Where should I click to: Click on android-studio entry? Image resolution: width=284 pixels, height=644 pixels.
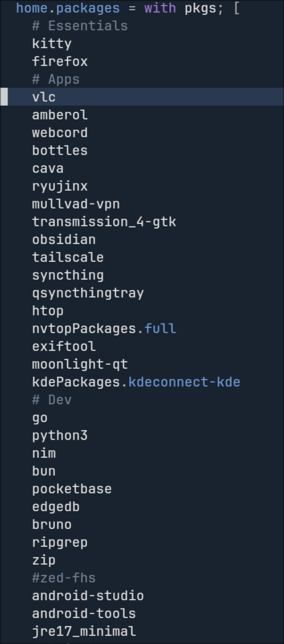88,596
